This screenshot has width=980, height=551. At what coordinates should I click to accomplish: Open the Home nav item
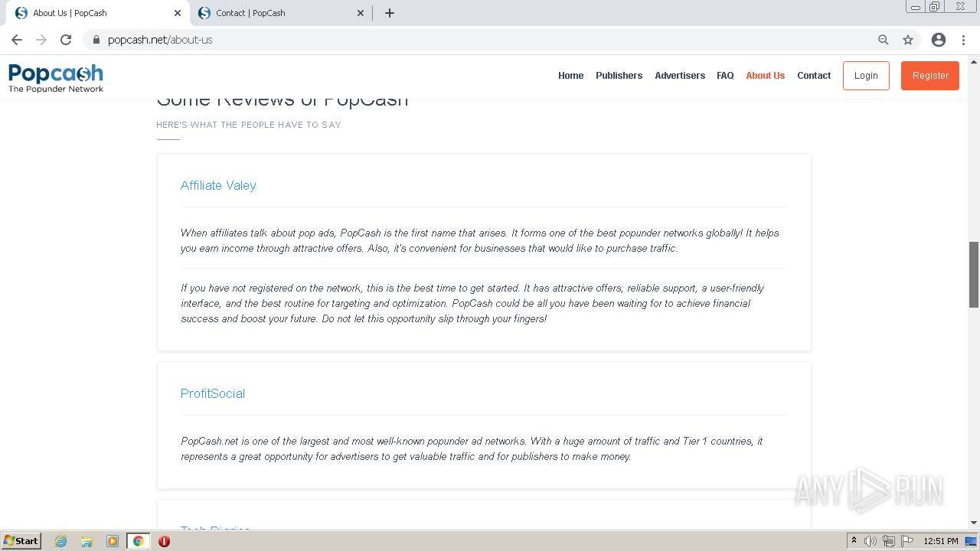(570, 76)
